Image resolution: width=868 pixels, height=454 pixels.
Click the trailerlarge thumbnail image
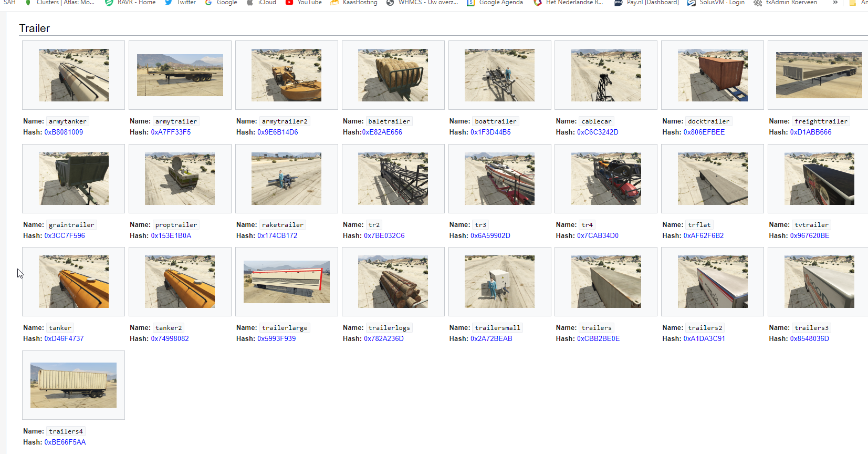286,282
